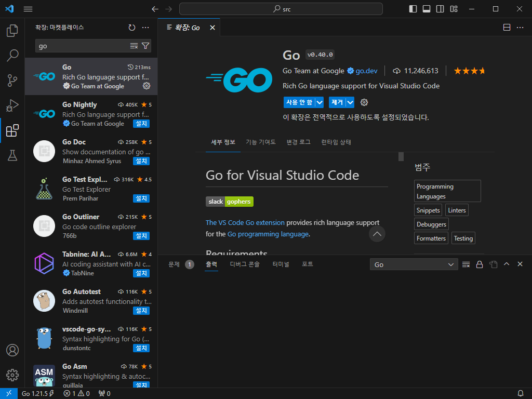Install Go Doc extension
This screenshot has width=532, height=399.
click(141, 161)
